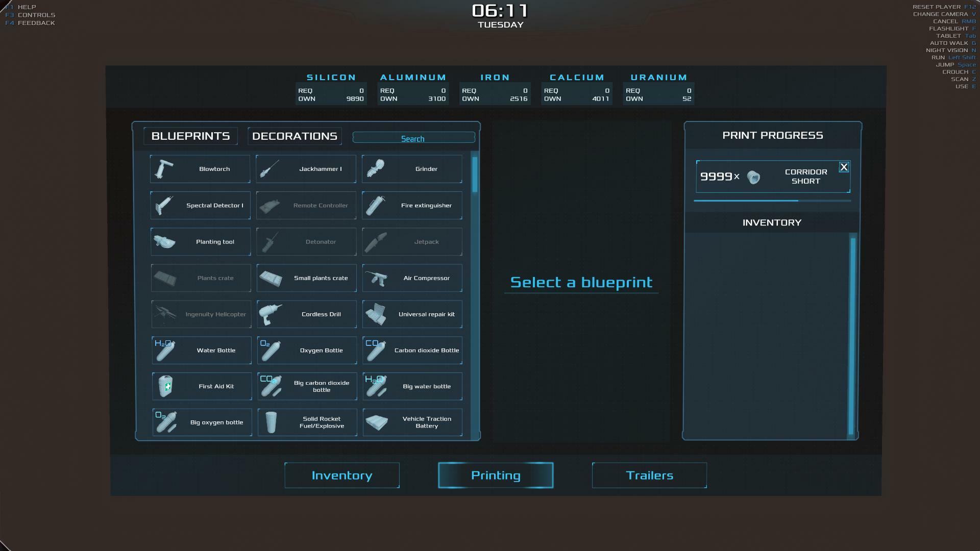Select the Printing section

(x=496, y=475)
